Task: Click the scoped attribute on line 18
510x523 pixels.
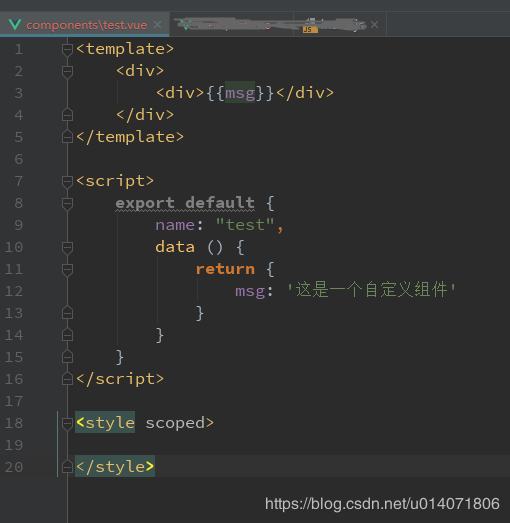Action: [175, 424]
